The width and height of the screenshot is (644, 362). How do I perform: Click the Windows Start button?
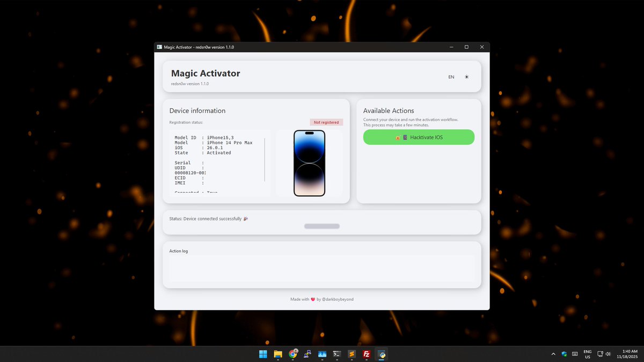click(x=262, y=354)
